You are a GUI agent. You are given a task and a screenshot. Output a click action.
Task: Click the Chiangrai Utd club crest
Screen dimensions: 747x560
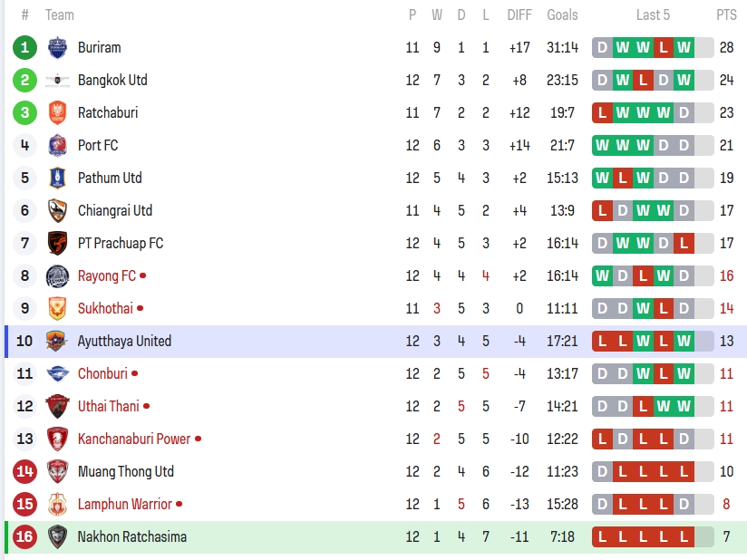(57, 210)
